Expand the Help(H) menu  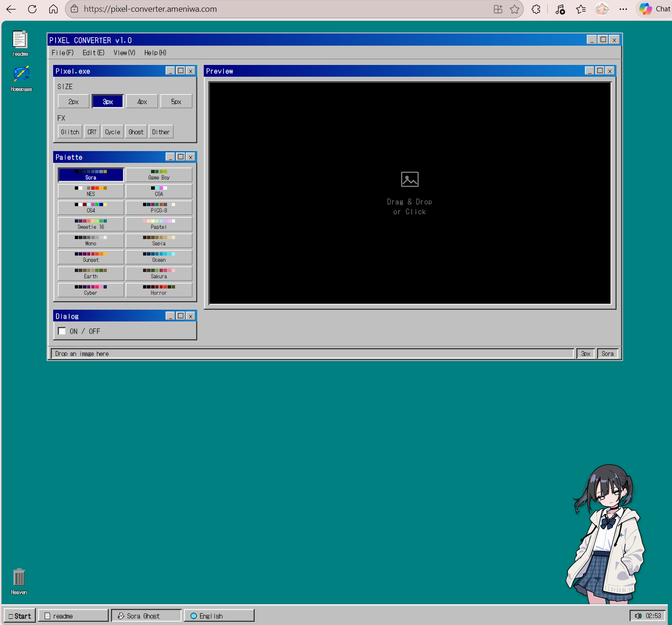tap(155, 53)
